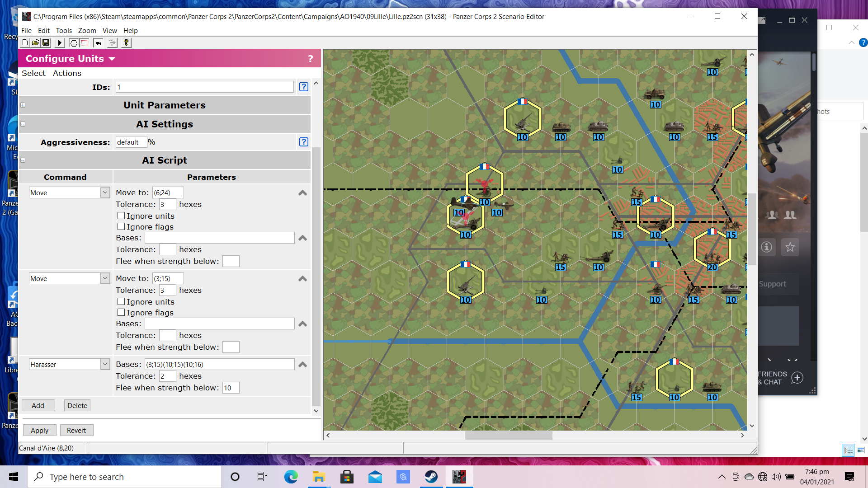Open File Explorer from the taskbar
Image resolution: width=868 pixels, height=488 pixels.
pos(319,477)
